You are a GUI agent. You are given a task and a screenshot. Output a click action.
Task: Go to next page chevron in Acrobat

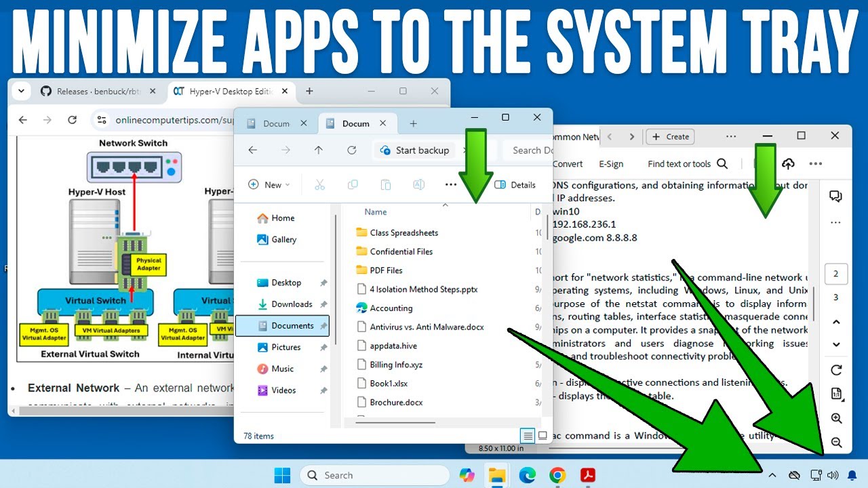click(x=836, y=344)
